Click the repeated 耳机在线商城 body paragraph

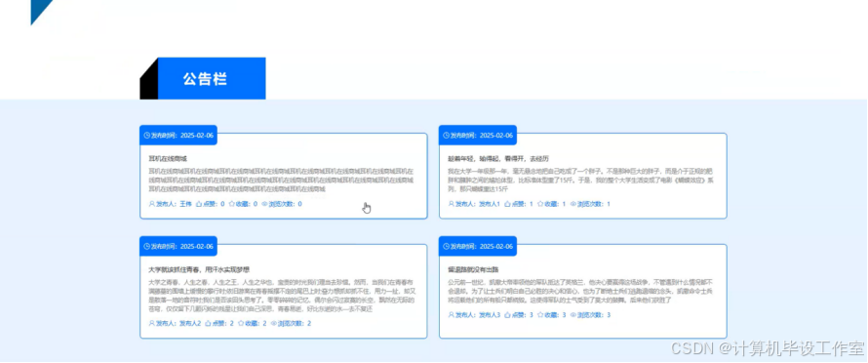pyautogui.click(x=281, y=181)
